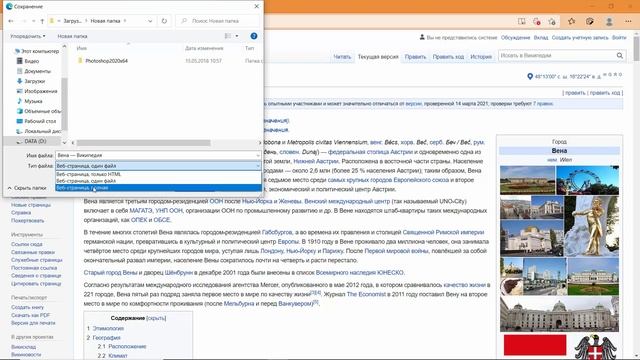Select Объемные объекты in the navigation pane
The width and height of the screenshot is (640, 360).
tap(42, 111)
